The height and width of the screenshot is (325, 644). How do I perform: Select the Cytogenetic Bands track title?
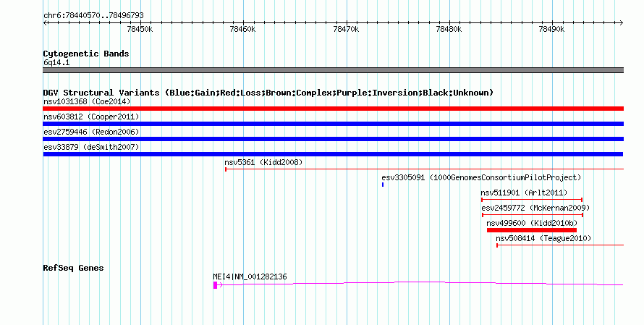(86, 54)
